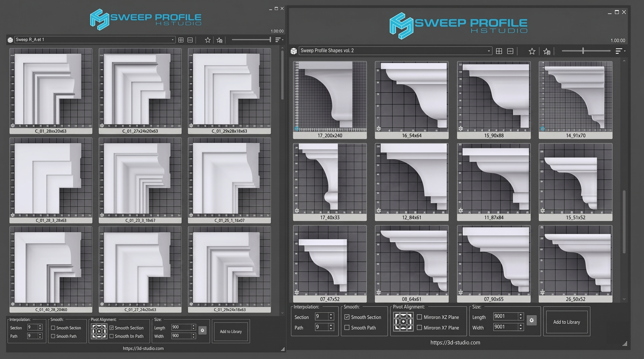Screen dimensions: 644x359
Task: Click Add to Library in right window
Action: [567, 322]
